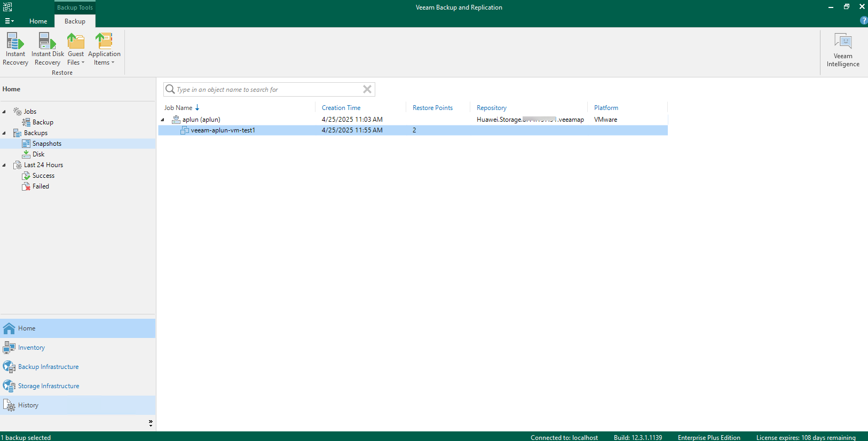Click the Connected to: localhost status
The width and height of the screenshot is (868, 441).
pos(564,437)
